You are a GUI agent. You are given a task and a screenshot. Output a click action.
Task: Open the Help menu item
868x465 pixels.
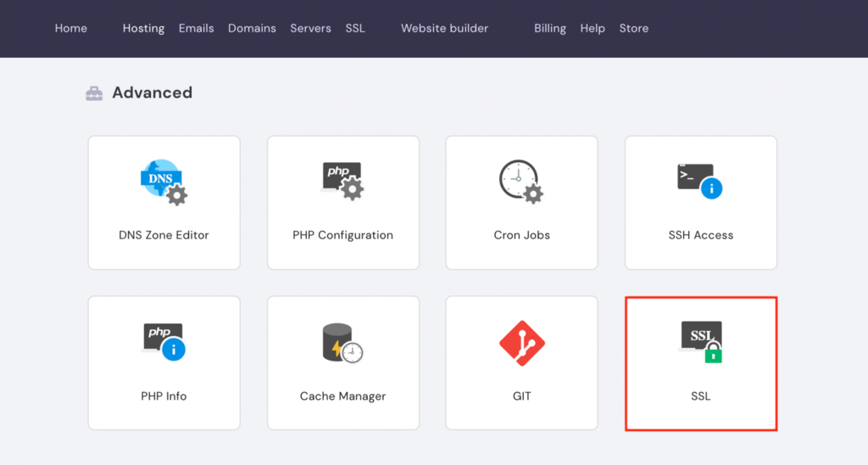pyautogui.click(x=593, y=28)
